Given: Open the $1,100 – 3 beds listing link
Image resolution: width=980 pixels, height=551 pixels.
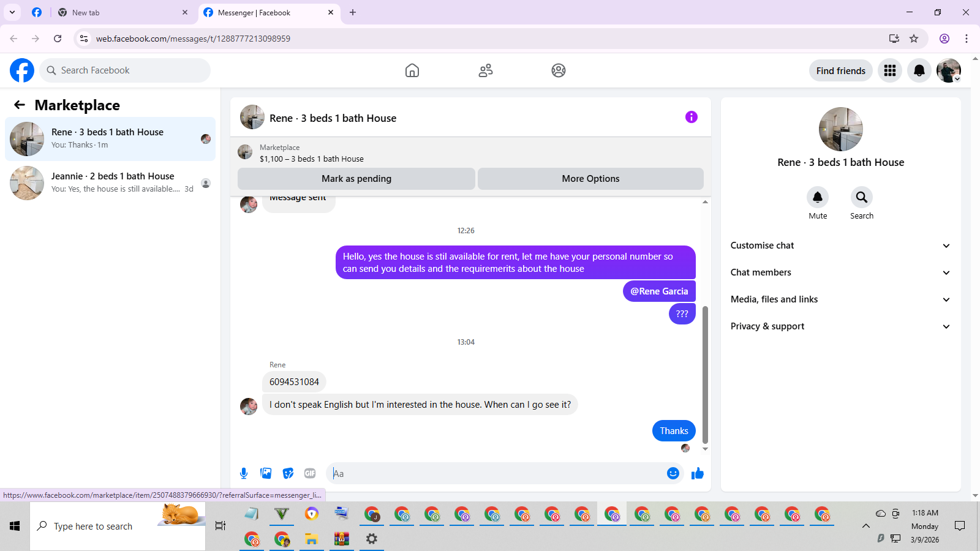Looking at the screenshot, I should [x=312, y=159].
